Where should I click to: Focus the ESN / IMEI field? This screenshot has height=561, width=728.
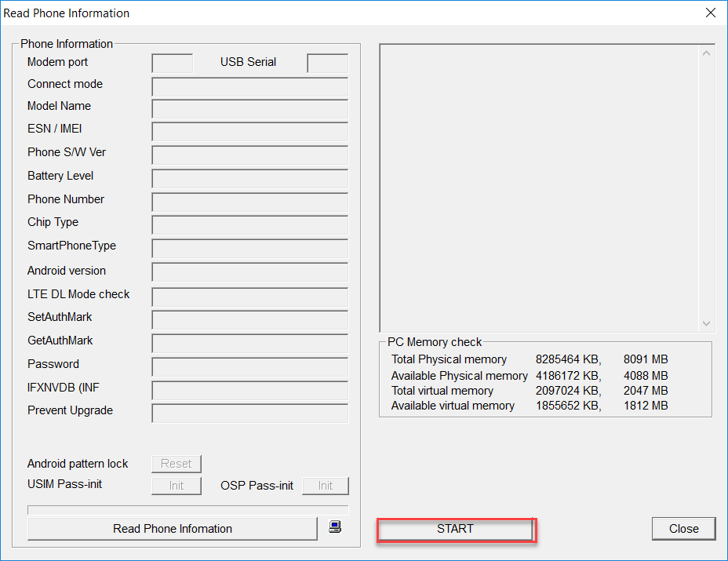tap(249, 132)
